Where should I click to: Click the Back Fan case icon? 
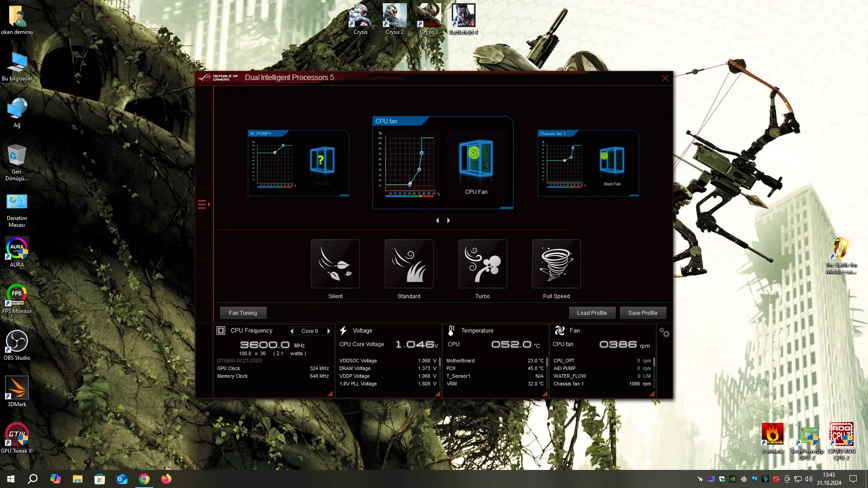[x=612, y=160]
